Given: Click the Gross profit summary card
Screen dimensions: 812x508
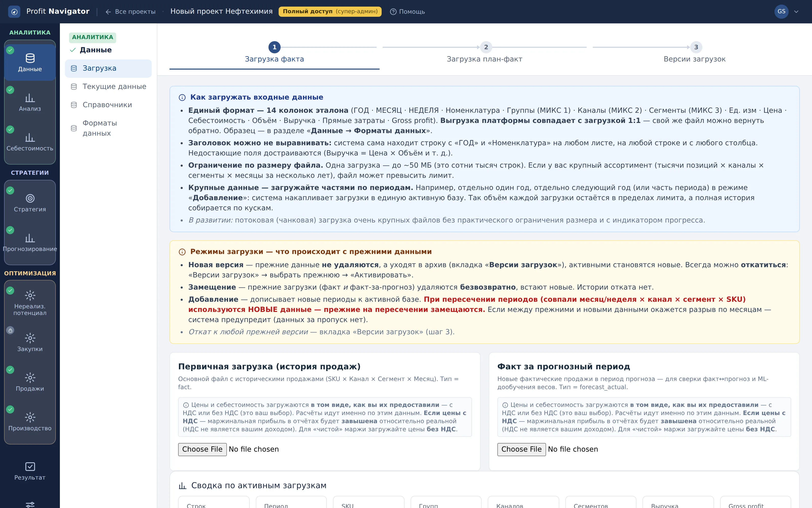Looking at the screenshot, I should (x=755, y=502).
